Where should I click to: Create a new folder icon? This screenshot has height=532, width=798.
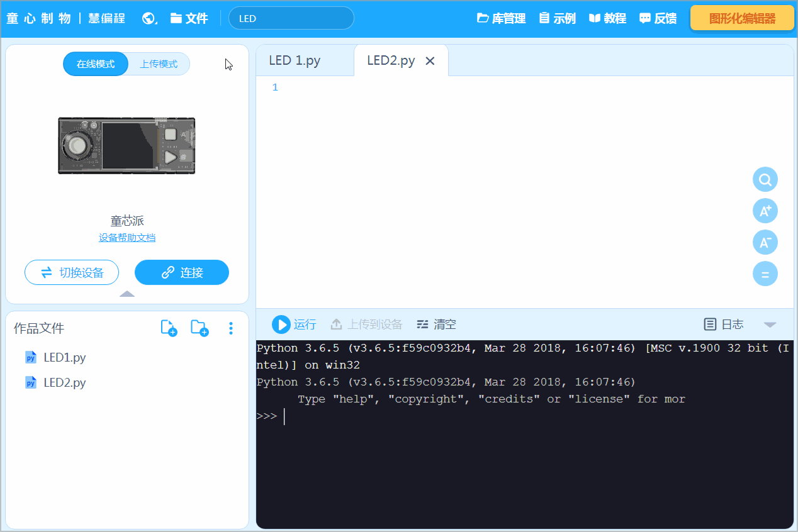[199, 328]
